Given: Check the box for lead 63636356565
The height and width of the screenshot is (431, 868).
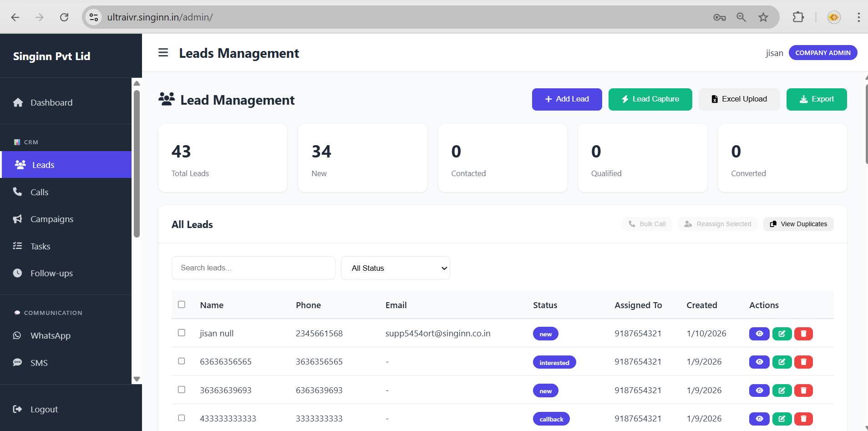Looking at the screenshot, I should point(182,361).
